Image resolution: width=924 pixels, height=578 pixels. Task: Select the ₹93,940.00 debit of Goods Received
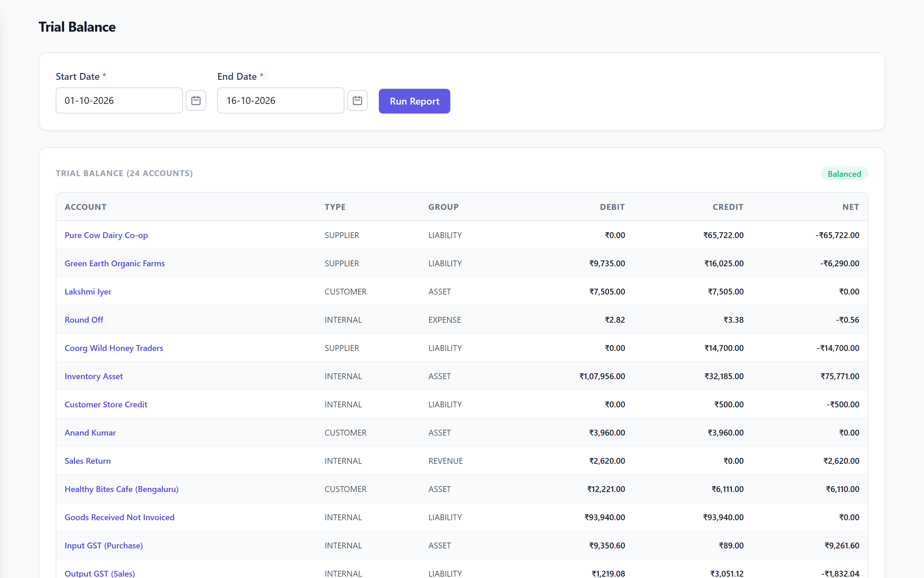tap(605, 517)
